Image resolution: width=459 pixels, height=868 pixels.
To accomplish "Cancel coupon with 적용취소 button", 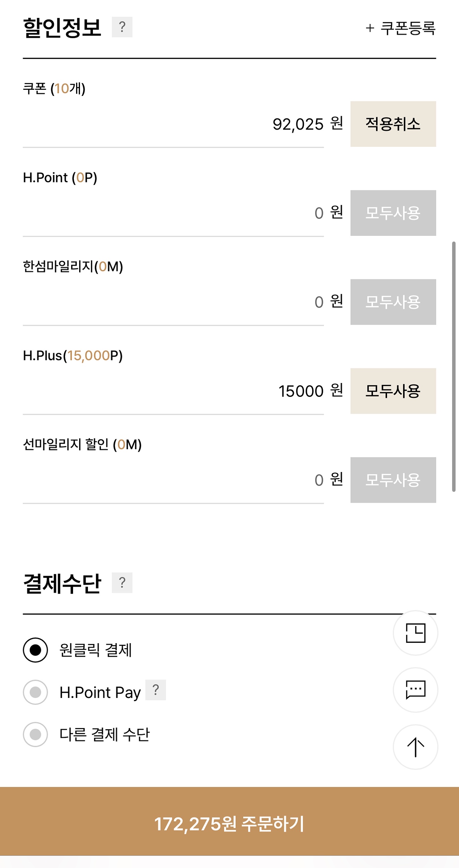I will [x=393, y=124].
